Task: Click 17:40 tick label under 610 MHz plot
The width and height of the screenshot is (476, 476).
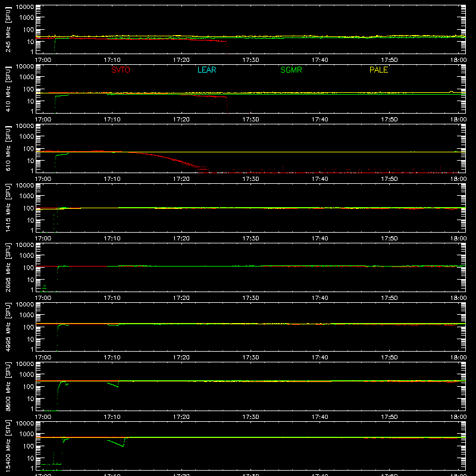Action: point(320,179)
